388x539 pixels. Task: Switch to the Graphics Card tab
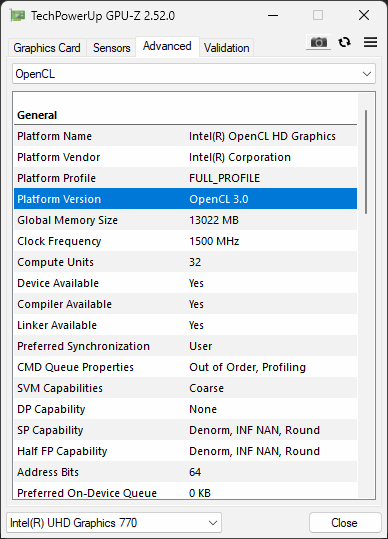tap(47, 48)
